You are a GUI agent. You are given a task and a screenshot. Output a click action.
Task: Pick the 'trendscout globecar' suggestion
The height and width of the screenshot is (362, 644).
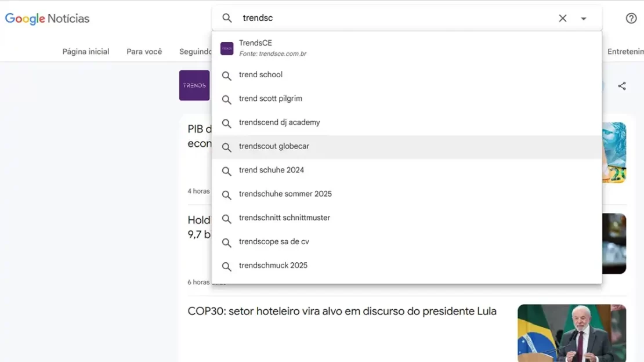[274, 146]
